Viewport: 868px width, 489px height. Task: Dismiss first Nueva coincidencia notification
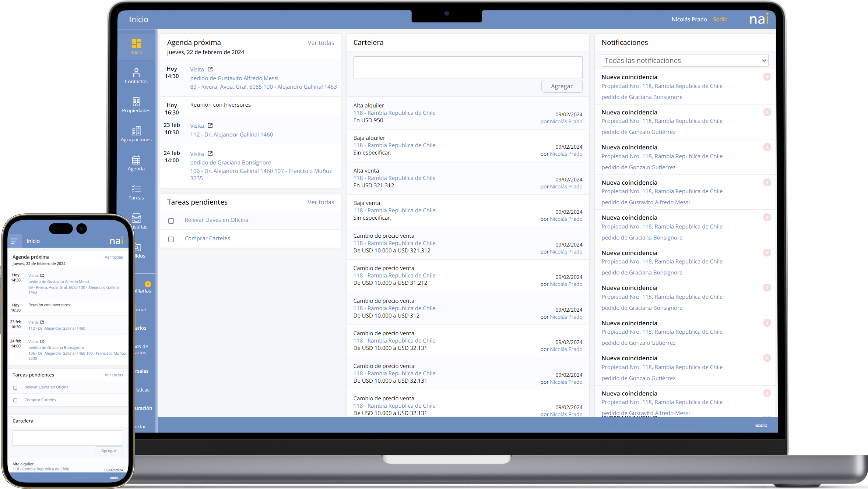(767, 77)
